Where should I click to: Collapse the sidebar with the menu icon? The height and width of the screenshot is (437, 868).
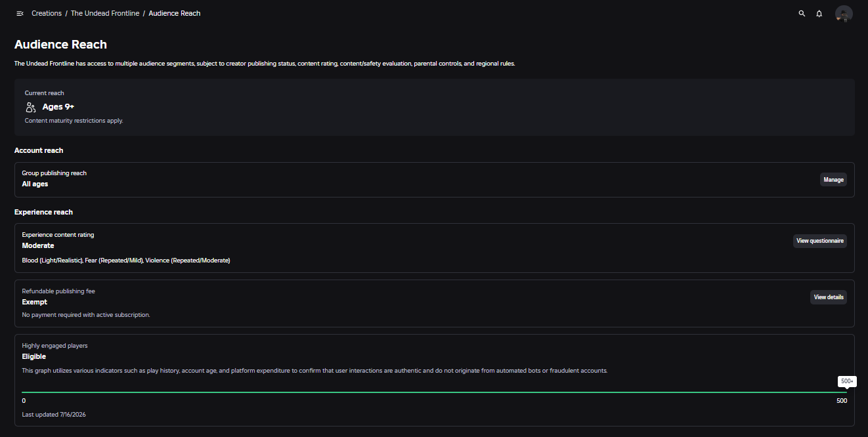coord(20,13)
